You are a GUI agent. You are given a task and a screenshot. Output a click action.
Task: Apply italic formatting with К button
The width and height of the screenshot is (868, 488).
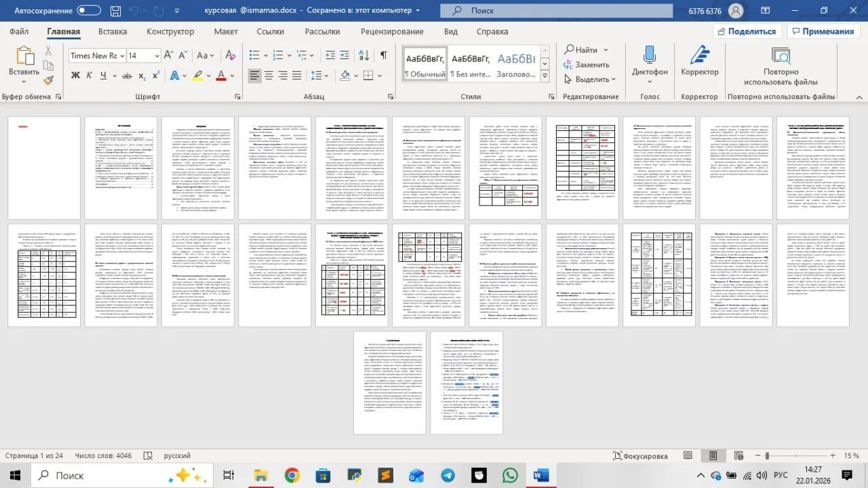point(90,75)
